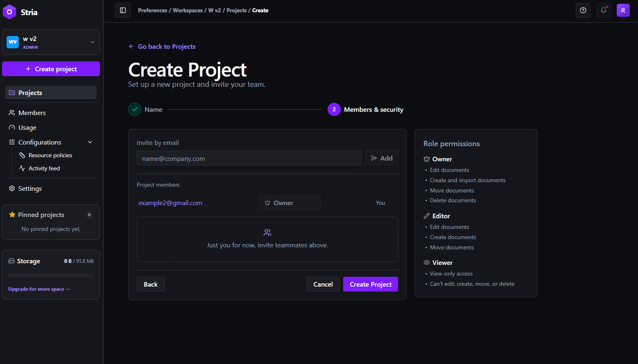Open Resource policies
The image size is (638, 364).
coord(50,155)
